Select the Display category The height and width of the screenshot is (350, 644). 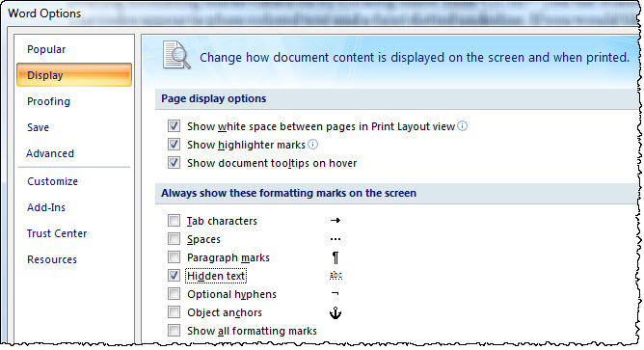pyautogui.click(x=74, y=75)
